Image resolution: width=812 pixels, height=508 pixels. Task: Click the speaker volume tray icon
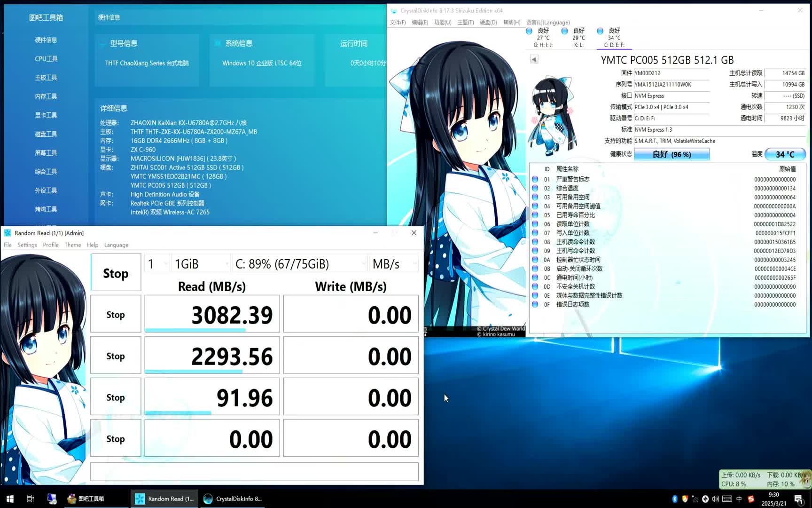tap(716, 499)
